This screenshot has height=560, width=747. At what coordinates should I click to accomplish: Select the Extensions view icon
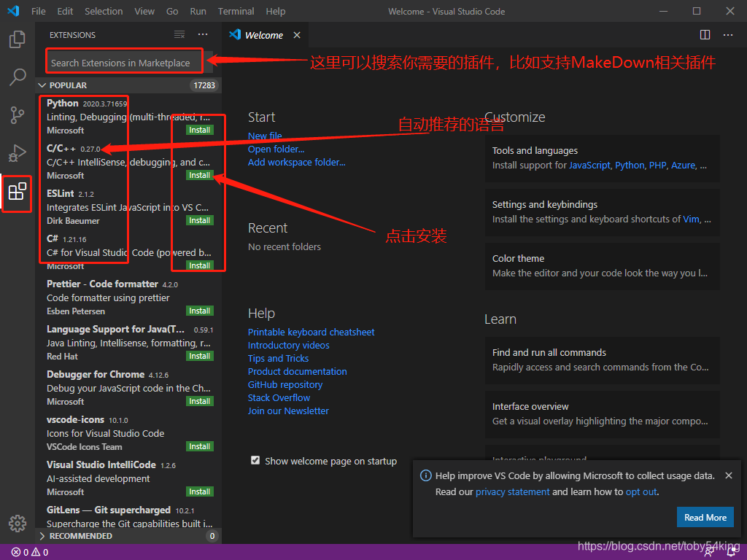tap(18, 192)
